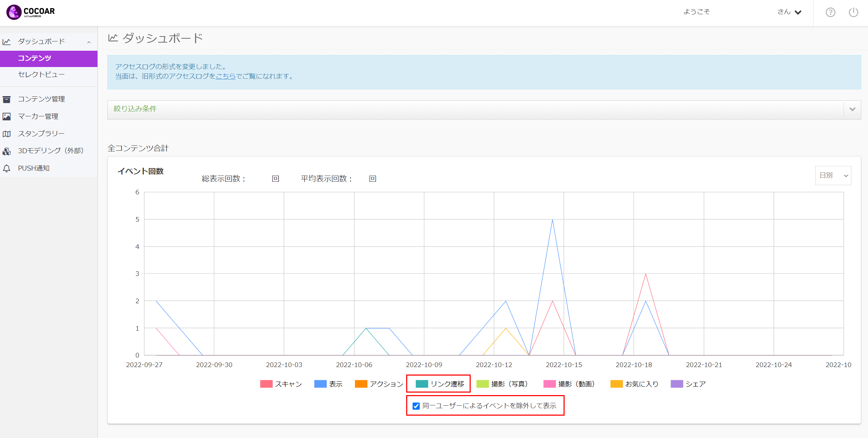Open the こちら old access log link
This screenshot has height=438, width=868.
tap(226, 76)
